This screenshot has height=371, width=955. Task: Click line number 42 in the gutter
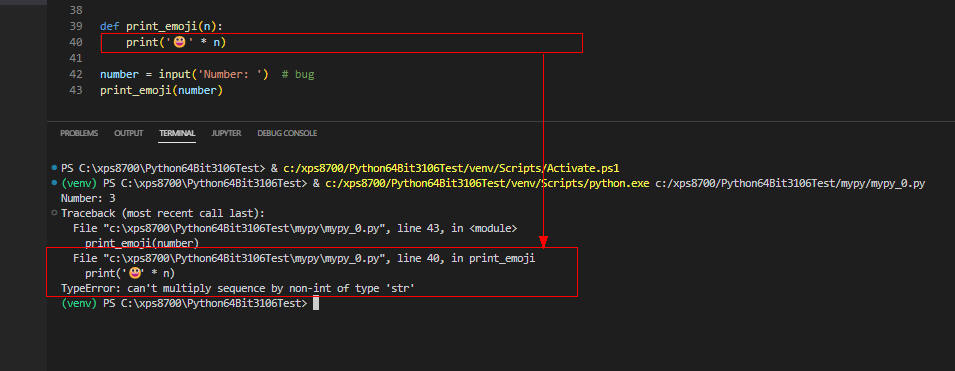point(76,74)
